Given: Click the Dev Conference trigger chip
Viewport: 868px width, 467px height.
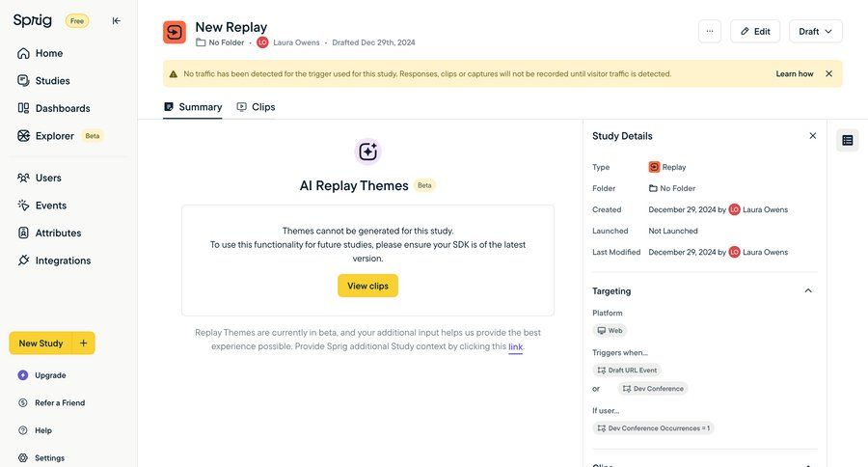Looking at the screenshot, I should 653,389.
